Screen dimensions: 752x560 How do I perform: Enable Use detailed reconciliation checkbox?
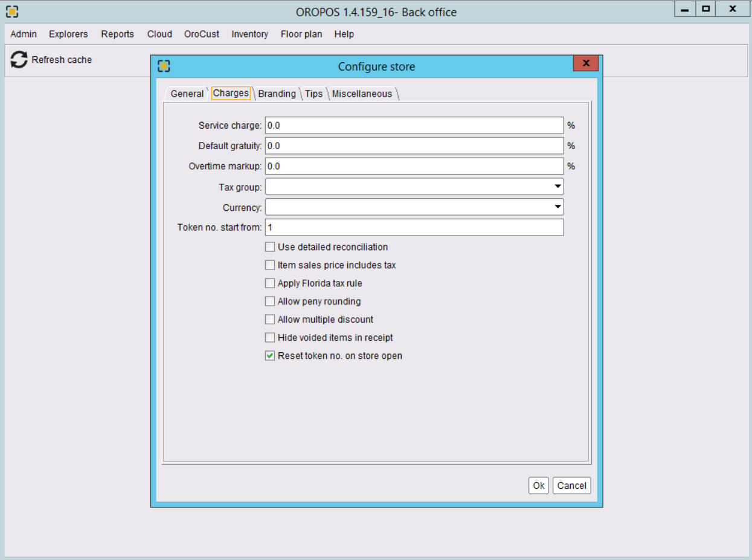270,247
